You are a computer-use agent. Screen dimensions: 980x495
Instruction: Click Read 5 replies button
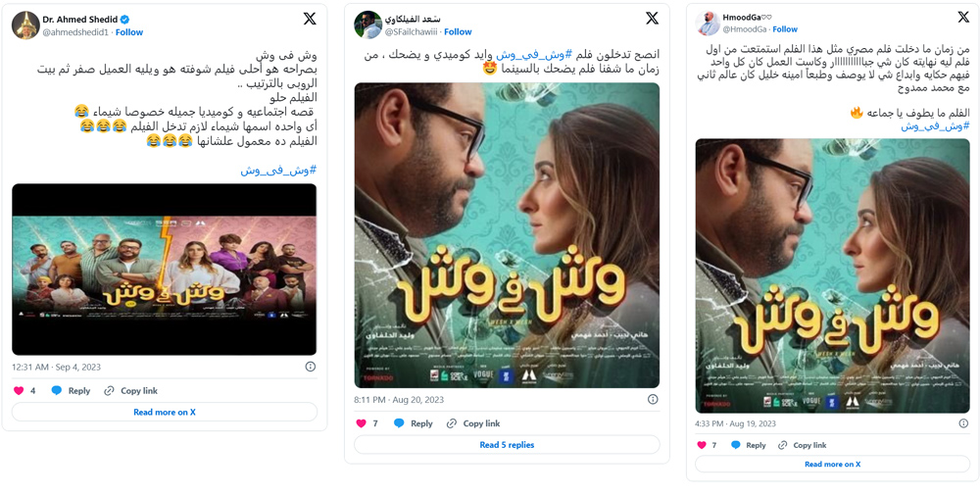tap(507, 445)
